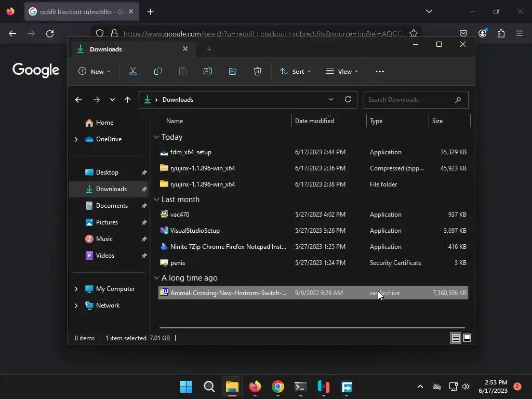Close the Downloads Explorer tab
The width and height of the screenshot is (532, 399).
click(185, 49)
